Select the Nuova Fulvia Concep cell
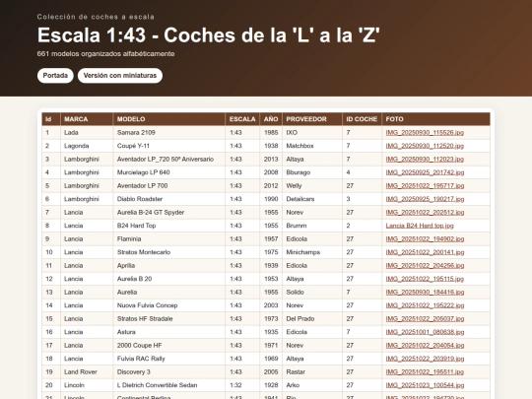The width and height of the screenshot is (532, 399). [169, 305]
